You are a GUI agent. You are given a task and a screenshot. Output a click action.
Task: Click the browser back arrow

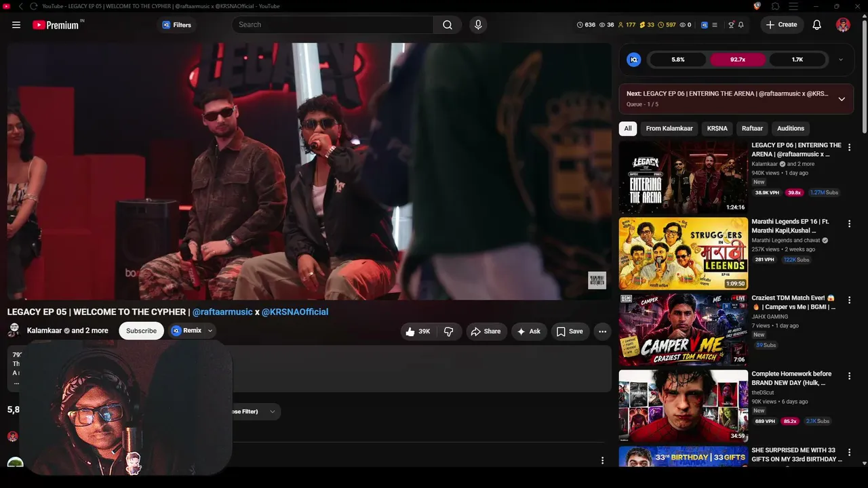coord(21,6)
